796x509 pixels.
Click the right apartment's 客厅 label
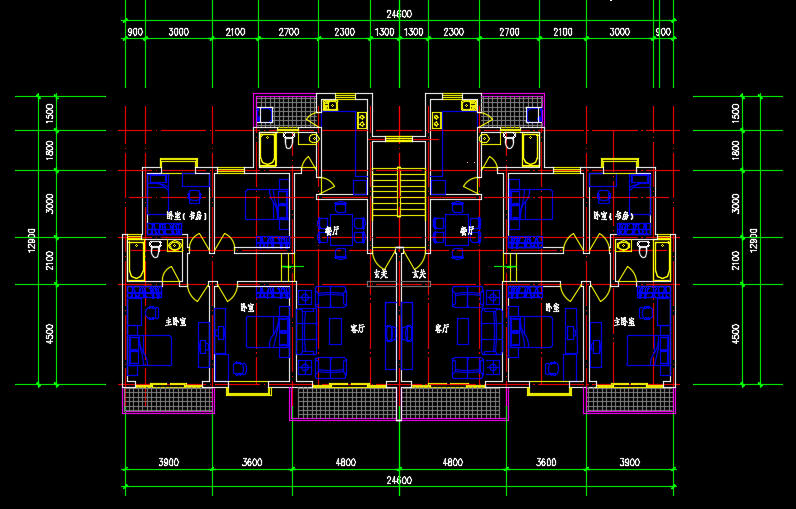point(442,329)
